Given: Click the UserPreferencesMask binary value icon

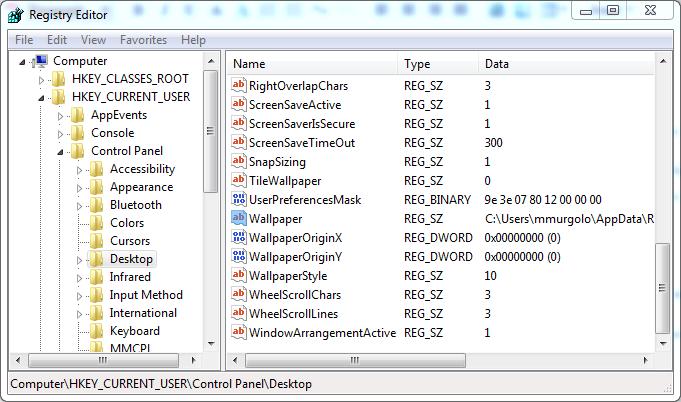Looking at the screenshot, I should pos(238,200).
